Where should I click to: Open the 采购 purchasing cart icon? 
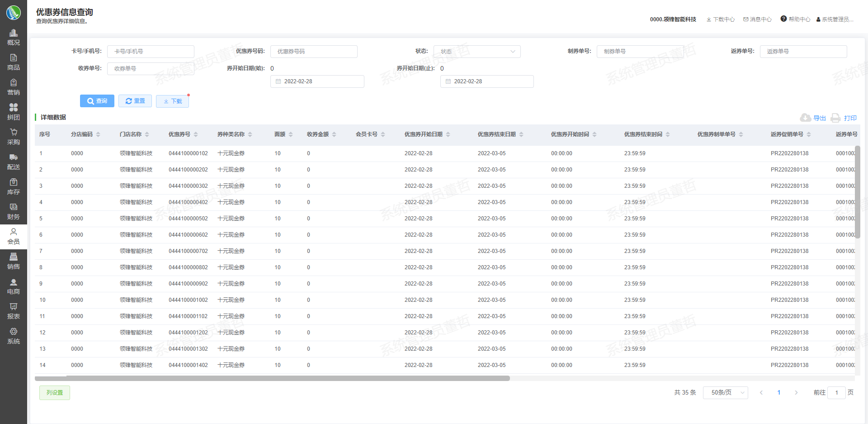[14, 133]
